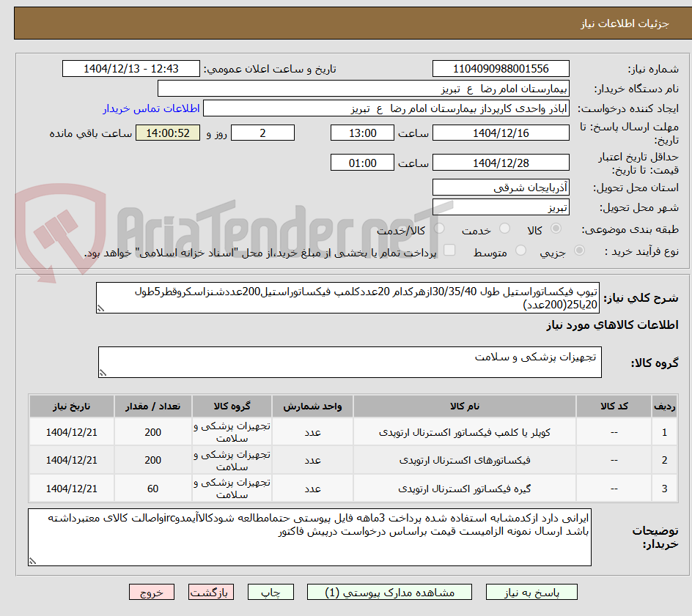Click the announcement date field 1404/12/13 - 12:43

pos(131,69)
